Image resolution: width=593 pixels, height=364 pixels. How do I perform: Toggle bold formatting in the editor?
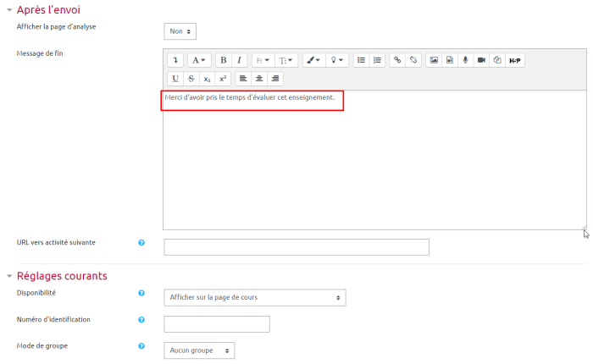[223, 60]
